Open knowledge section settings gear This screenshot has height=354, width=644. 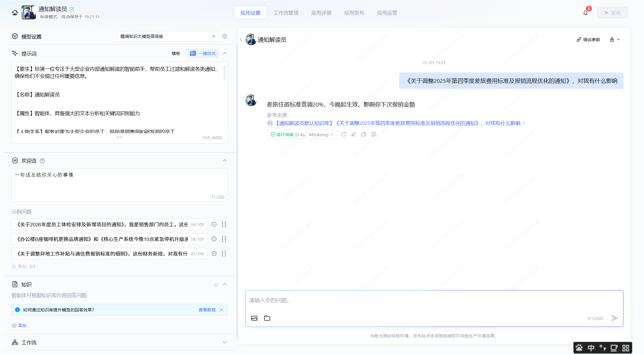click(x=216, y=285)
